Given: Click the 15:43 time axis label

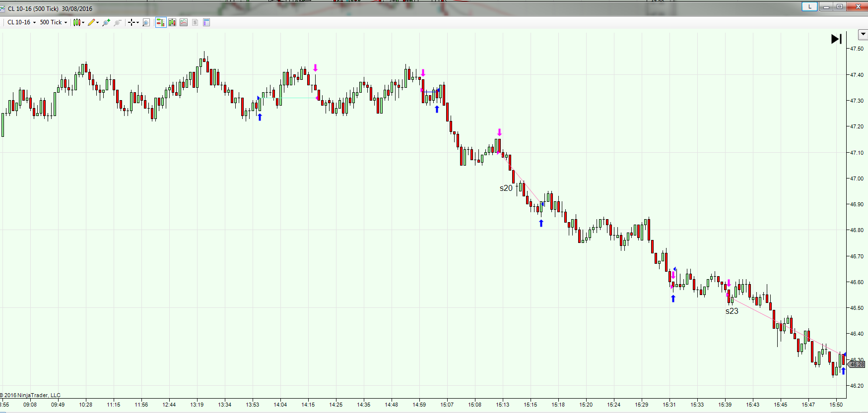Looking at the screenshot, I should tap(752, 405).
